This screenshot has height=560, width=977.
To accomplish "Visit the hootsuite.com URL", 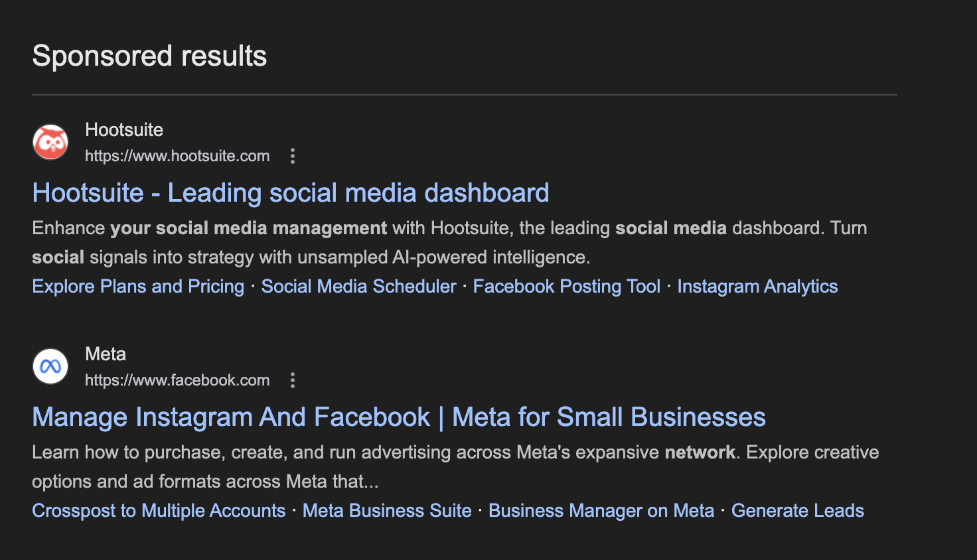I will point(177,156).
